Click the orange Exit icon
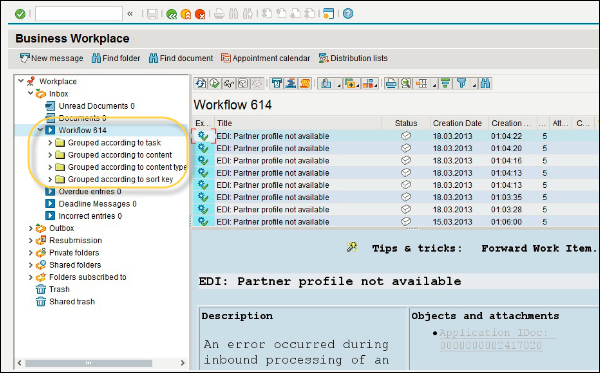Image resolution: width=600 pixels, height=373 pixels. click(x=186, y=14)
